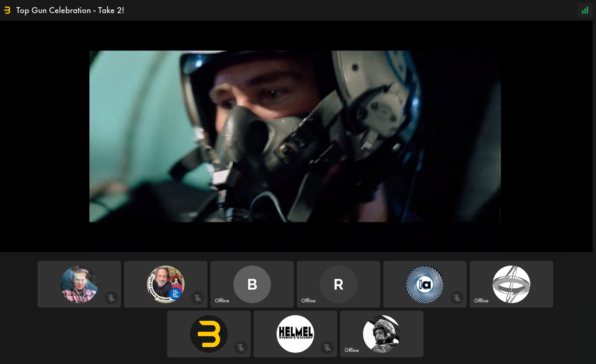
Task: Click Offline label on the pilot tile
Action: click(352, 350)
